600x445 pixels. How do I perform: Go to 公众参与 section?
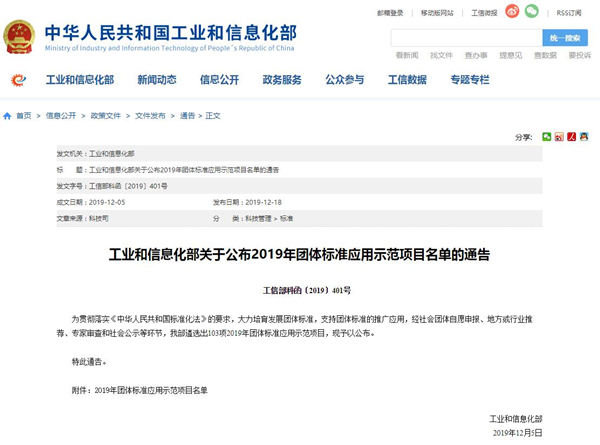point(344,80)
